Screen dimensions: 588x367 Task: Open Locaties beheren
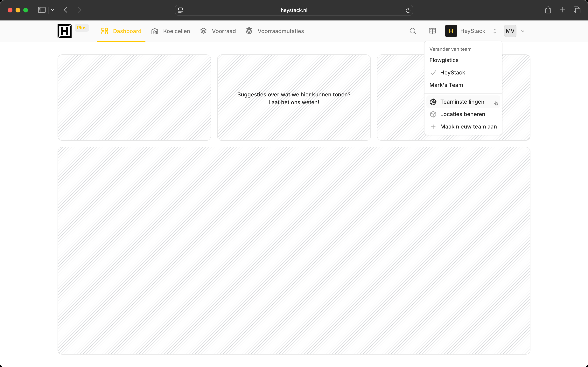click(x=463, y=114)
